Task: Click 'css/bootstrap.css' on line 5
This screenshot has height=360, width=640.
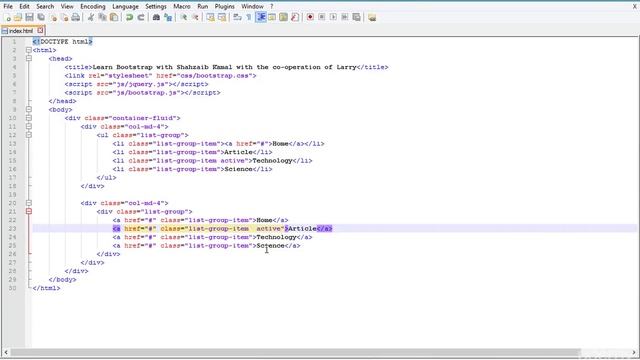Action: coord(214,76)
